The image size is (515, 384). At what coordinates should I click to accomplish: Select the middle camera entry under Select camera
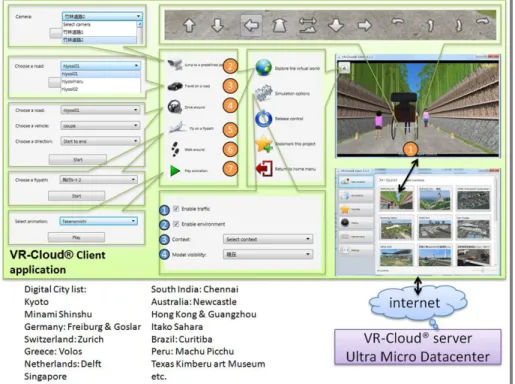tap(99, 32)
